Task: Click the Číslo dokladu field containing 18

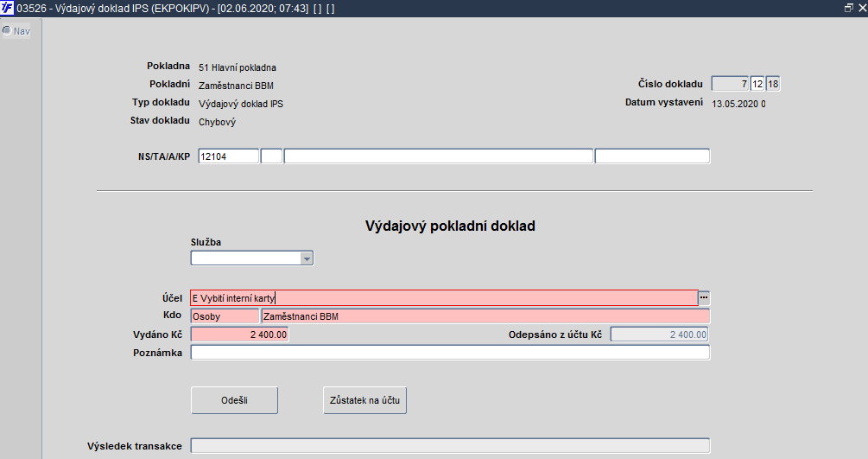Action: tap(773, 84)
